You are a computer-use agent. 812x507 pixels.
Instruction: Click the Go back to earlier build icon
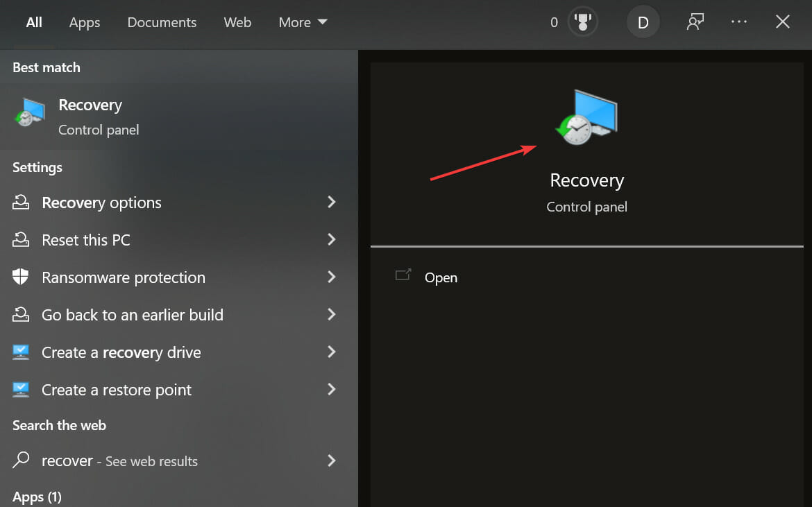point(21,314)
